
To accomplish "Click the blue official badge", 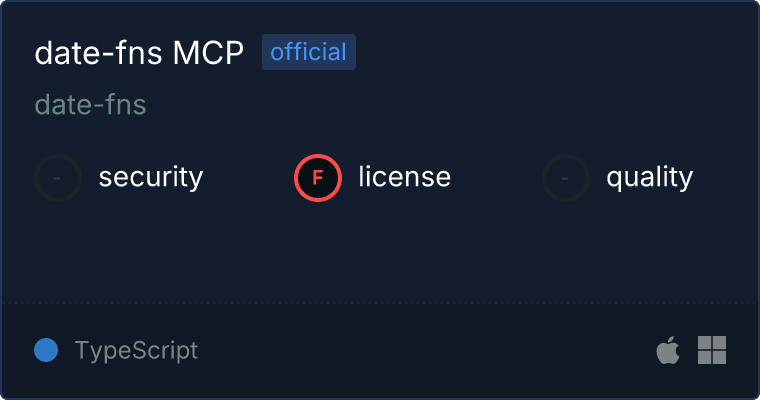I will pyautogui.click(x=309, y=52).
